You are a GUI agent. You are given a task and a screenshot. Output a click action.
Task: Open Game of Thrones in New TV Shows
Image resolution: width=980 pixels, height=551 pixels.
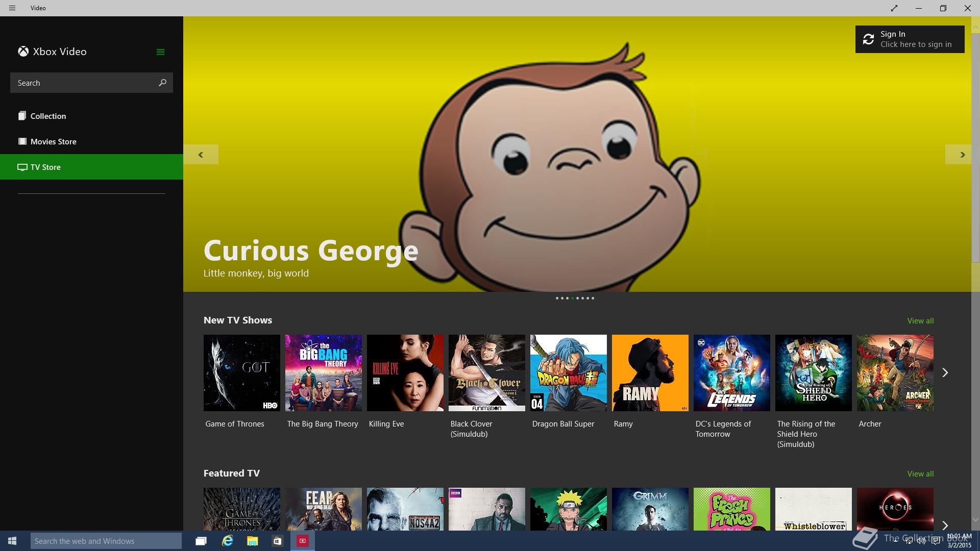pyautogui.click(x=242, y=373)
